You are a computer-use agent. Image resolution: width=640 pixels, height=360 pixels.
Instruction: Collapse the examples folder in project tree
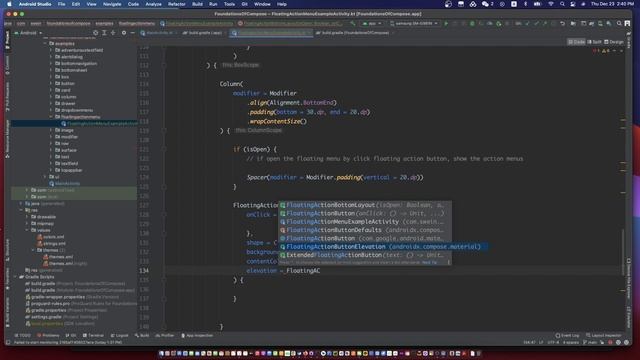tap(45, 43)
